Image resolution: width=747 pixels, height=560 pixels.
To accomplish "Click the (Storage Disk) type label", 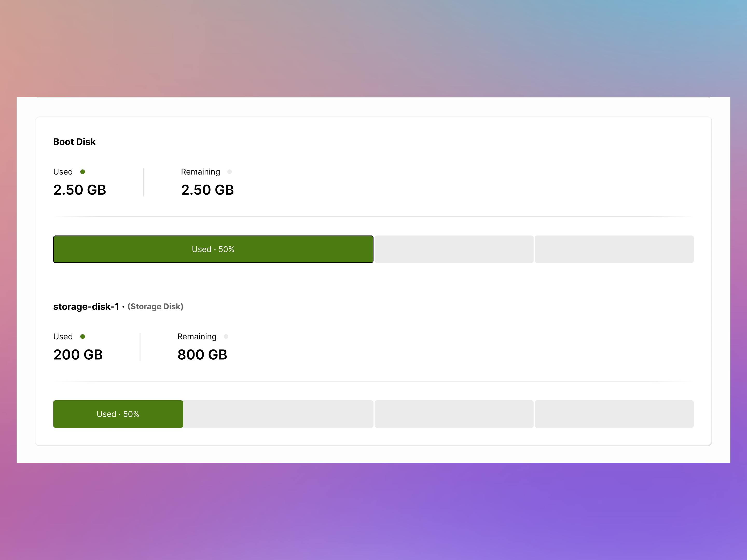I will click(x=155, y=306).
